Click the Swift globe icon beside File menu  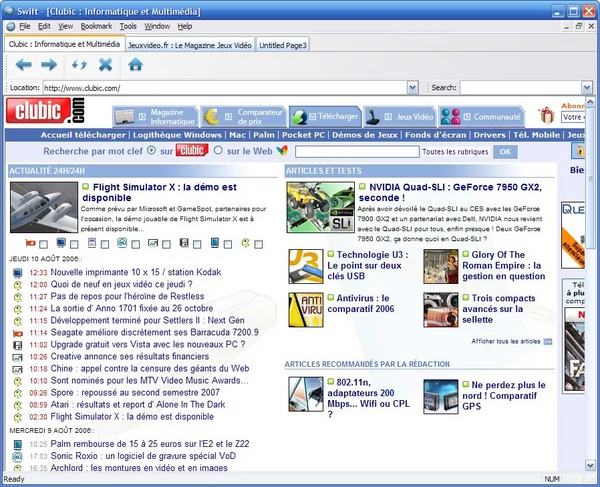pyautogui.click(x=11, y=26)
